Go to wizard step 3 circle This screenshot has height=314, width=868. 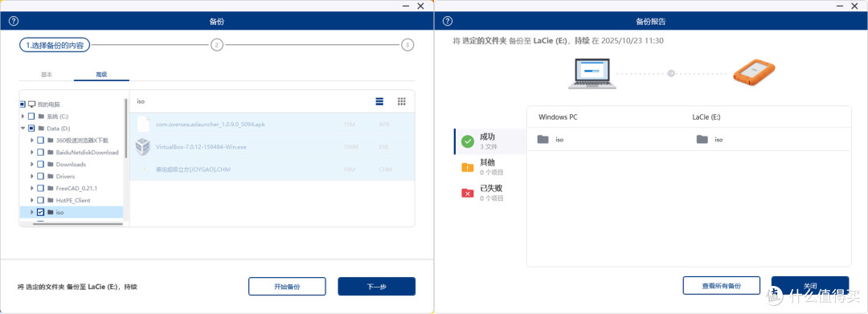point(407,45)
